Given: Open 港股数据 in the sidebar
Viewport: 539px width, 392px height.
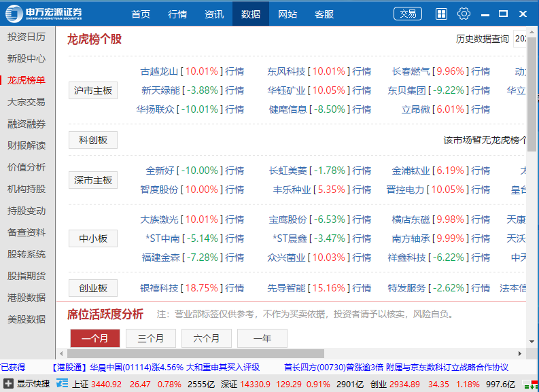Looking at the screenshot, I should click(x=27, y=297).
